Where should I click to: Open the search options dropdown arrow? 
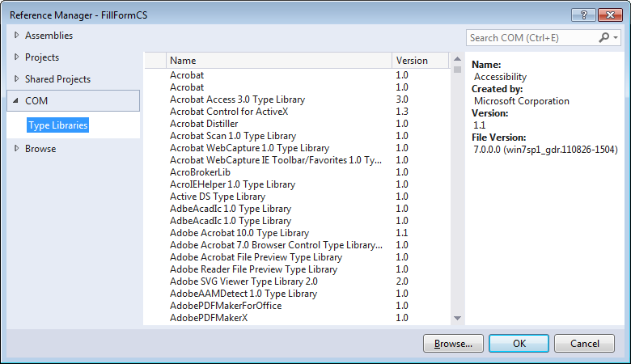click(616, 38)
